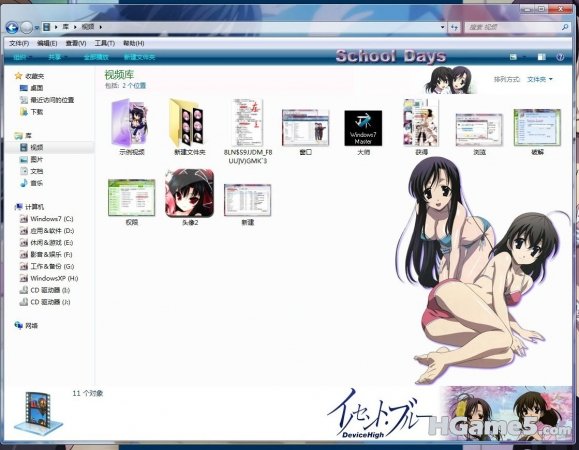
Task: Open the 示例视频 folder
Action: tap(131, 127)
